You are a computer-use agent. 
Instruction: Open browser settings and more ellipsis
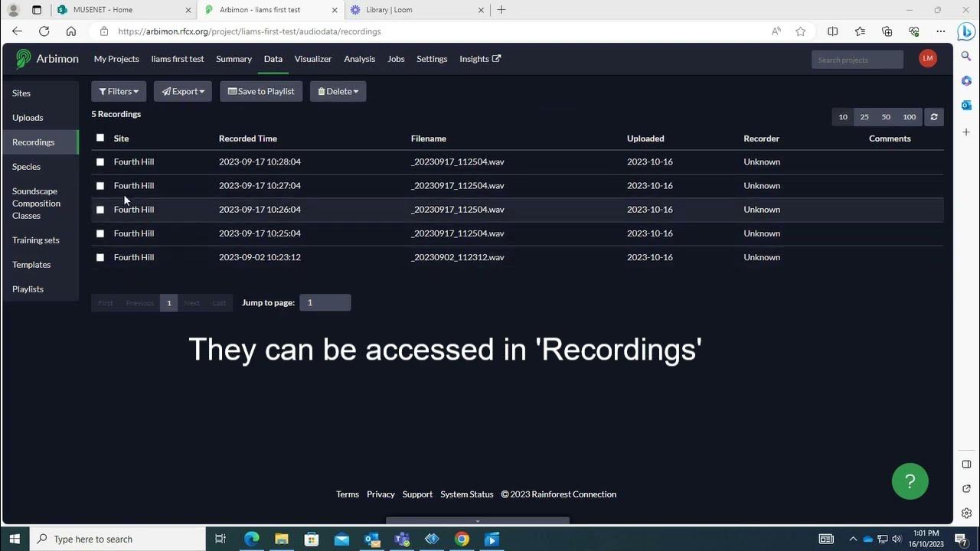[941, 31]
